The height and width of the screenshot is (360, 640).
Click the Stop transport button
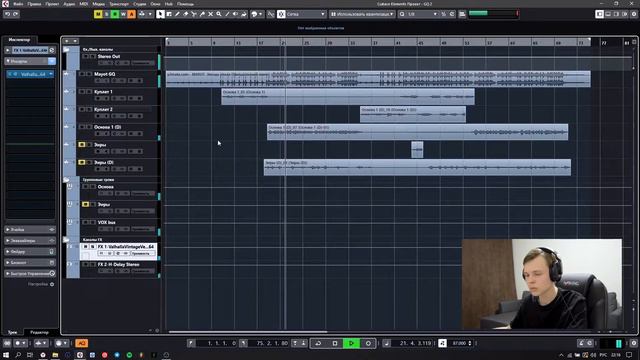click(x=335, y=344)
